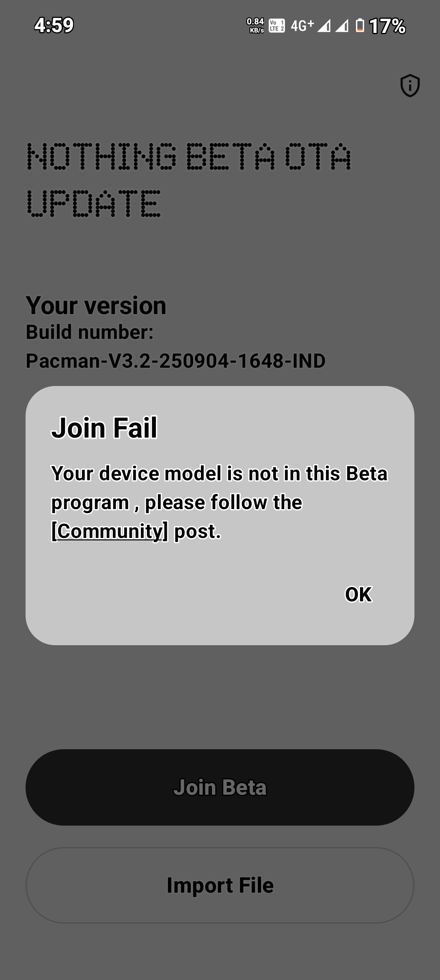Tap the Pacman-V3.2-250904-1648-IND build value
Image resolution: width=440 pixels, height=980 pixels.
click(x=175, y=361)
